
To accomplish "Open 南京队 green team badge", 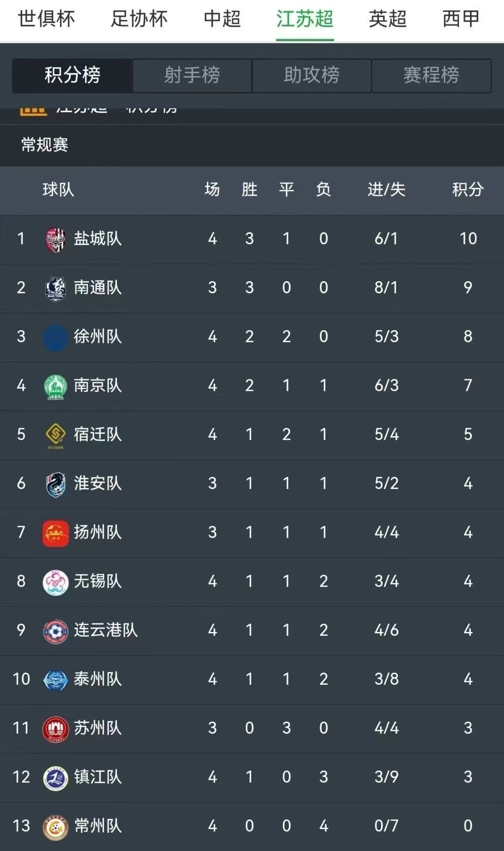I will point(55,387).
